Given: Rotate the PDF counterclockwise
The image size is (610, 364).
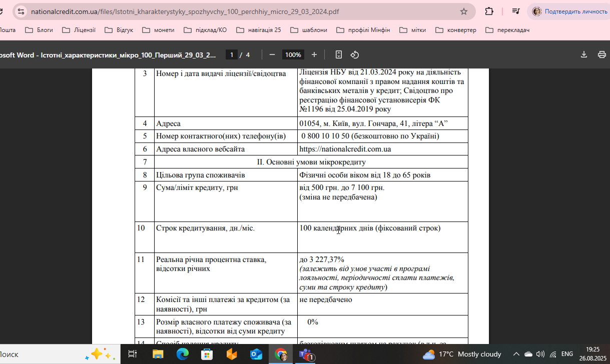Looking at the screenshot, I should pos(355,54).
